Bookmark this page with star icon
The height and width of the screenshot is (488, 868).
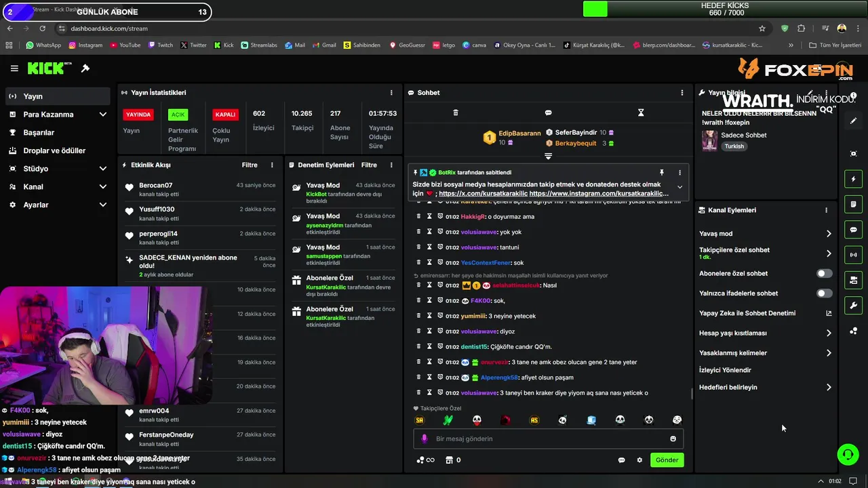(762, 28)
